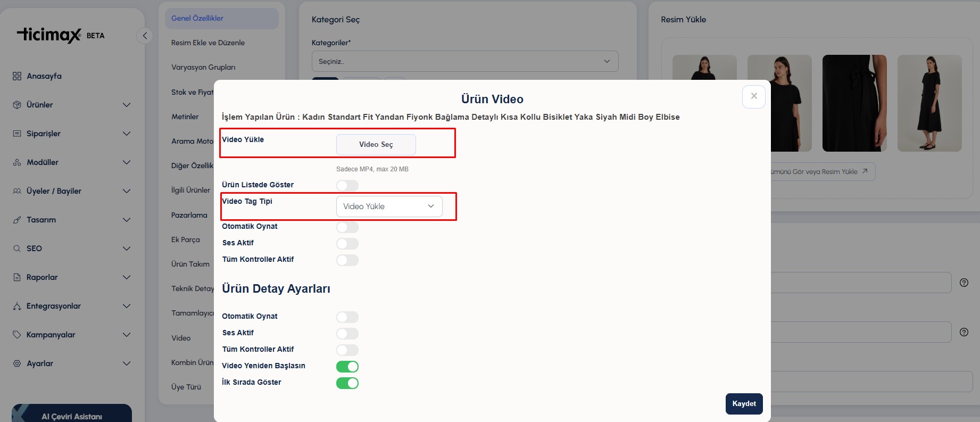Click the Siparişler list icon
980x422 pixels.
pos(17,134)
